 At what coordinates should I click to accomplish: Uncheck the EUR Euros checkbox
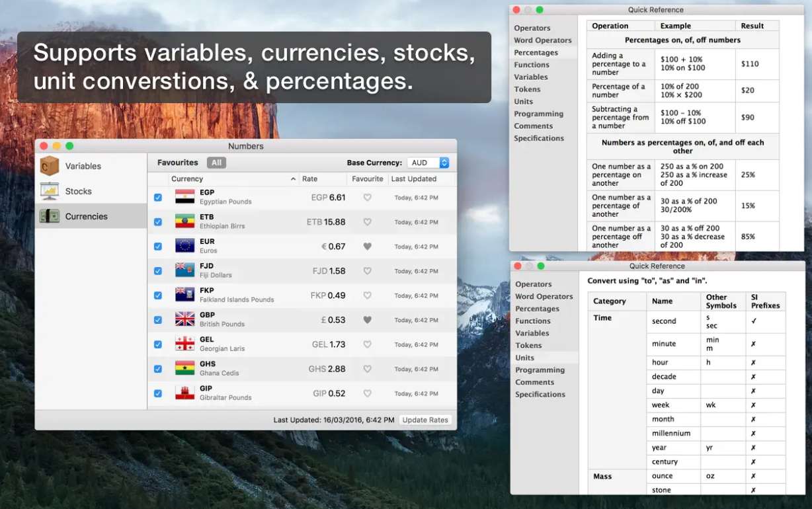click(157, 247)
